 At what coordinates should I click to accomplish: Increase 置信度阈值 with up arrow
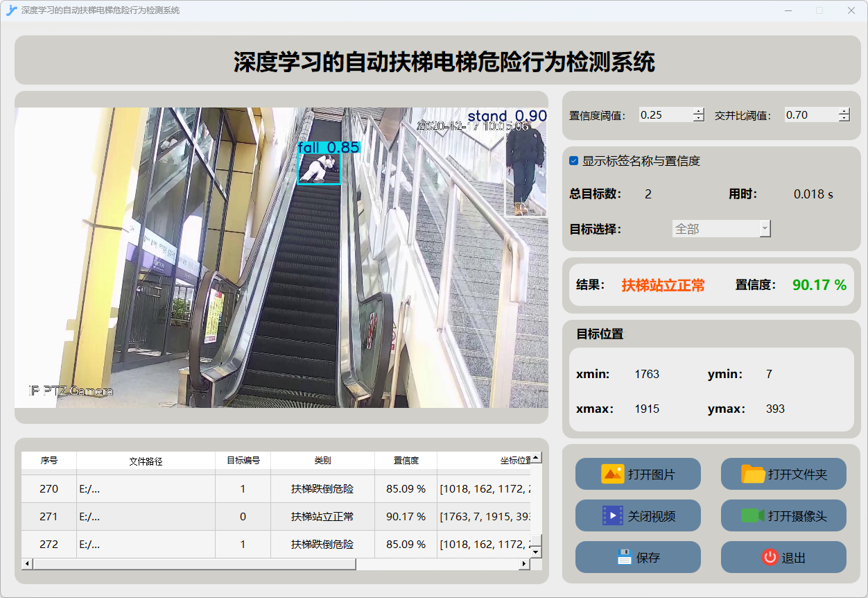698,112
